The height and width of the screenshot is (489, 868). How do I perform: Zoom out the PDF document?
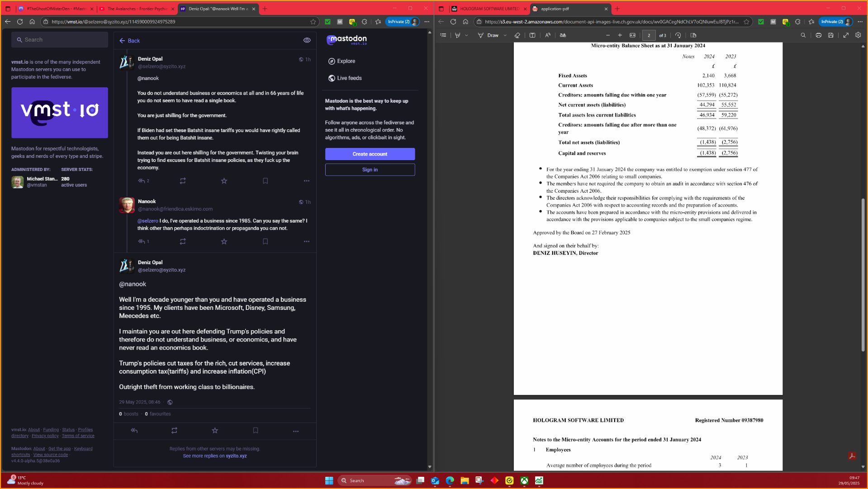[x=608, y=35]
